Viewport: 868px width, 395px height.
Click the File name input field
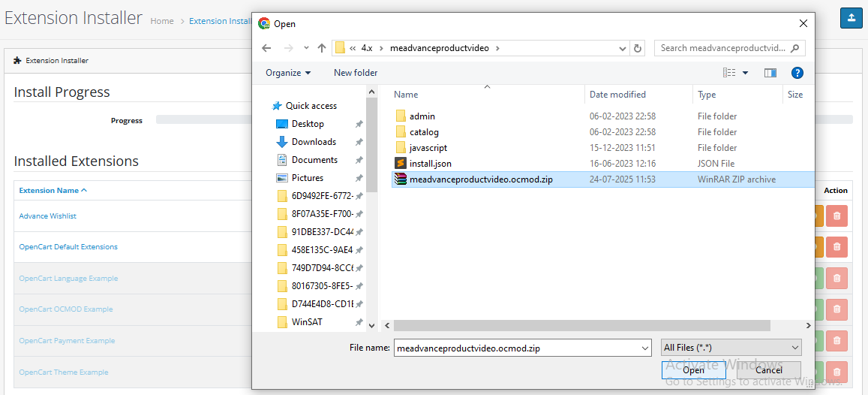click(x=516, y=348)
